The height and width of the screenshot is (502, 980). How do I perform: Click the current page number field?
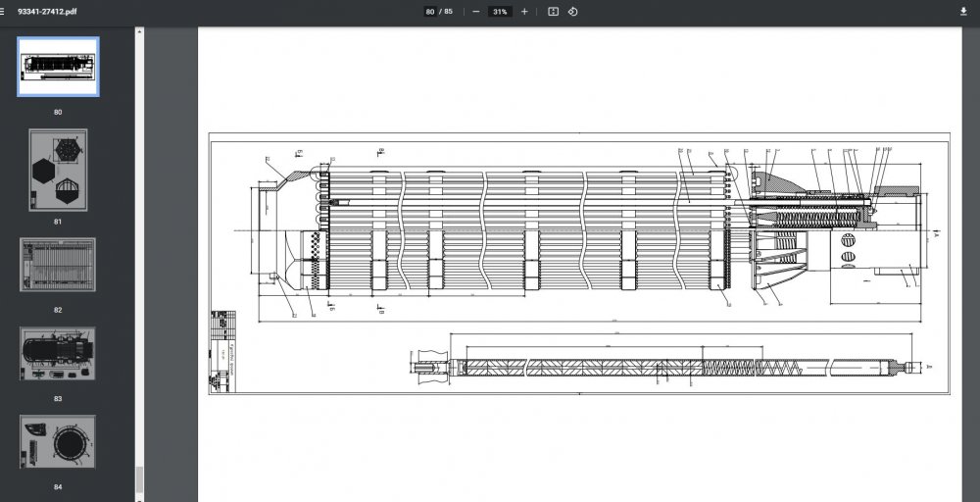[429, 12]
